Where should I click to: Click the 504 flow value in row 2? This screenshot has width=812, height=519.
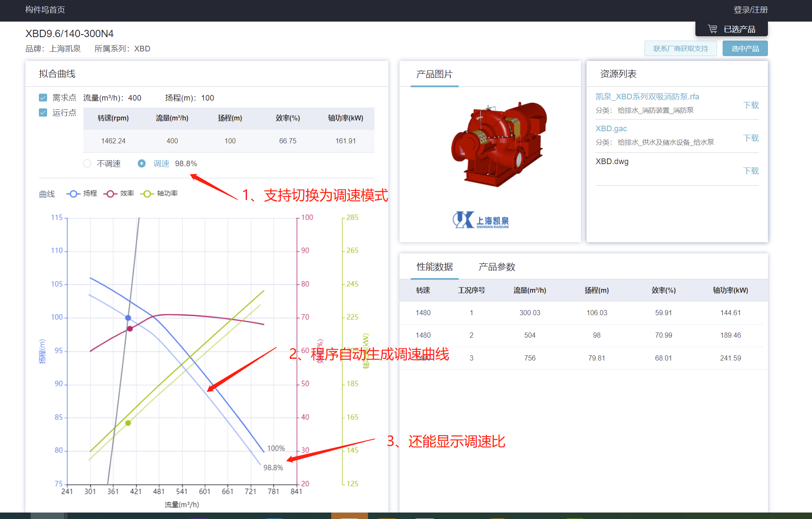click(x=530, y=335)
